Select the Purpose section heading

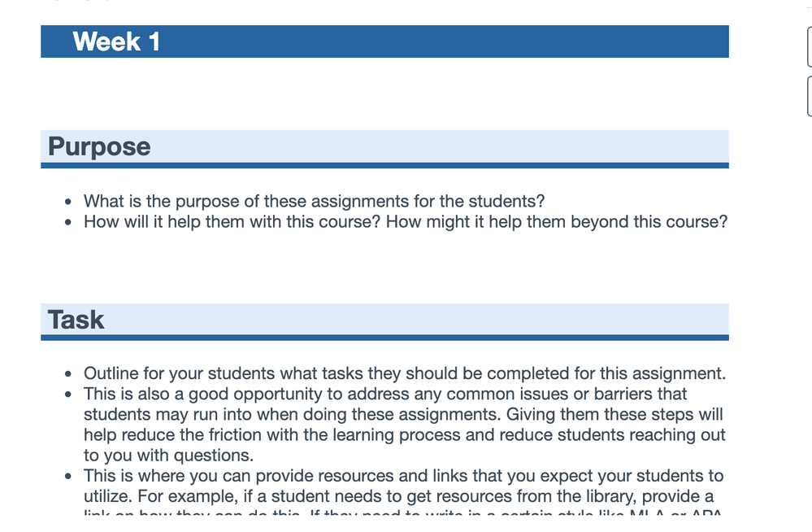click(x=99, y=146)
